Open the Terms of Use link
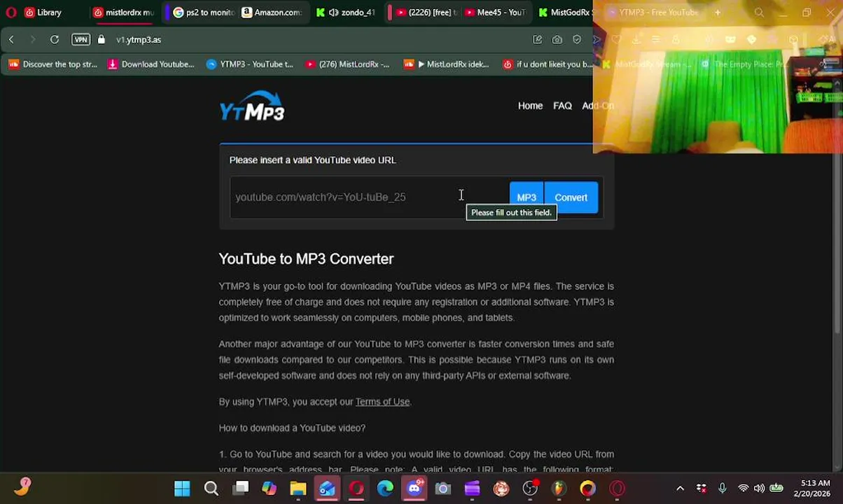The image size is (843, 504). pos(382,402)
